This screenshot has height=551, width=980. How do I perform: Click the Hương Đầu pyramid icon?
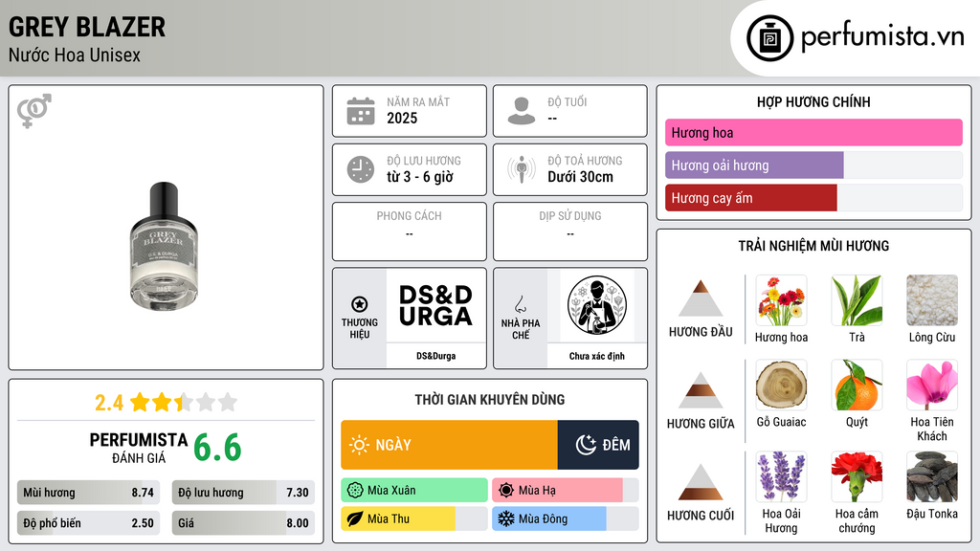coord(701,298)
